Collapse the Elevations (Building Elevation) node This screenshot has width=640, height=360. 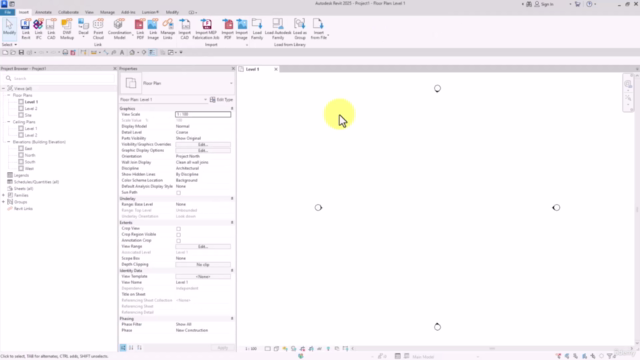coord(9,142)
